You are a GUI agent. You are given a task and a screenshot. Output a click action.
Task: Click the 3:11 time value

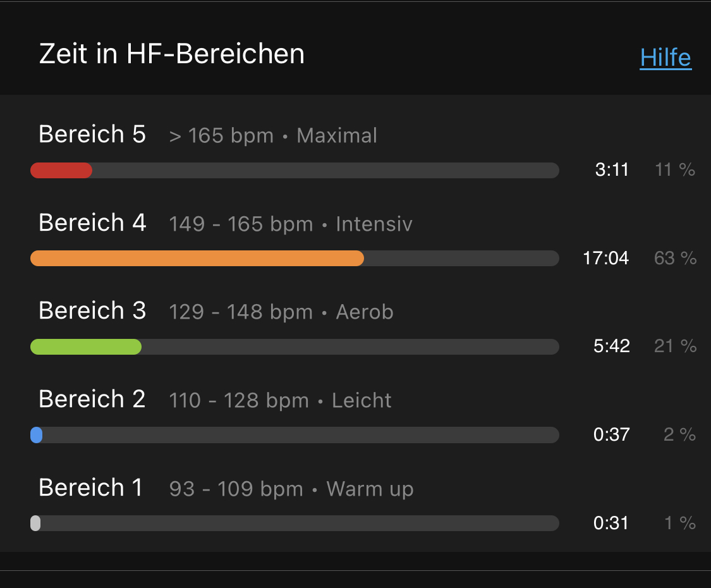612,169
